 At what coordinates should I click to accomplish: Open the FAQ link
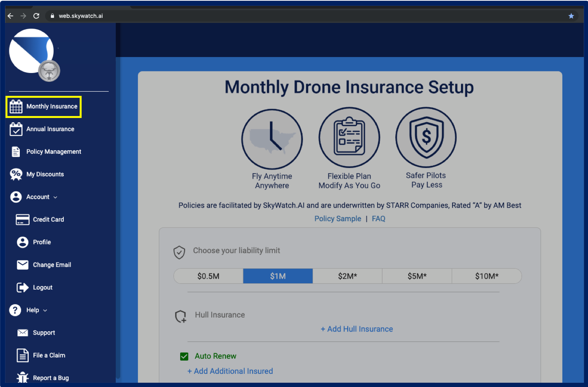coord(379,219)
